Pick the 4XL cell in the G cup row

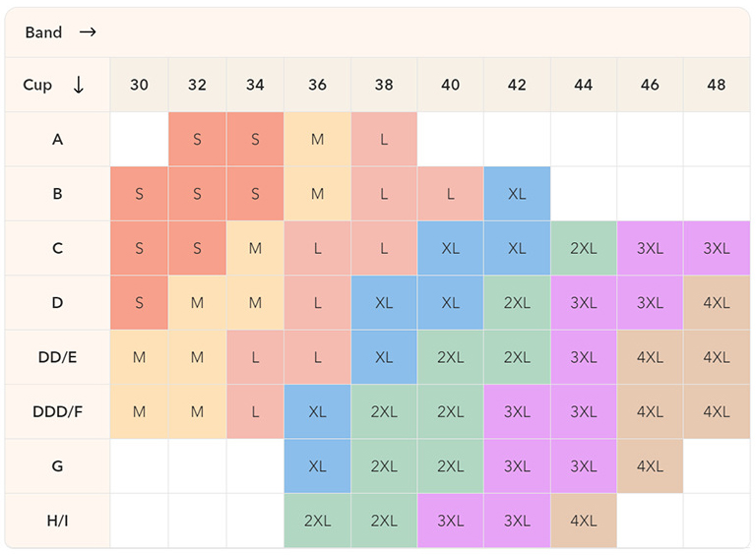(650, 465)
